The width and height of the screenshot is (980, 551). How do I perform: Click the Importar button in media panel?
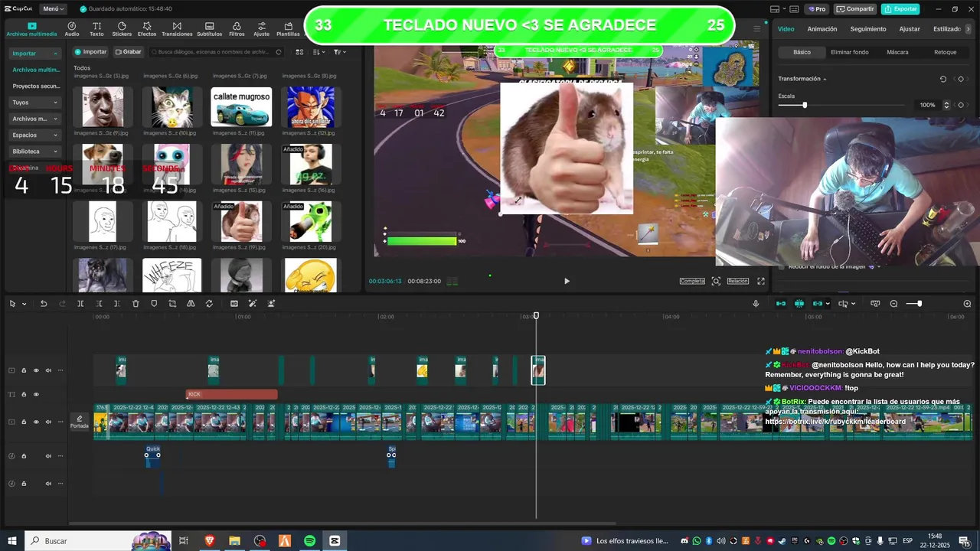[90, 52]
